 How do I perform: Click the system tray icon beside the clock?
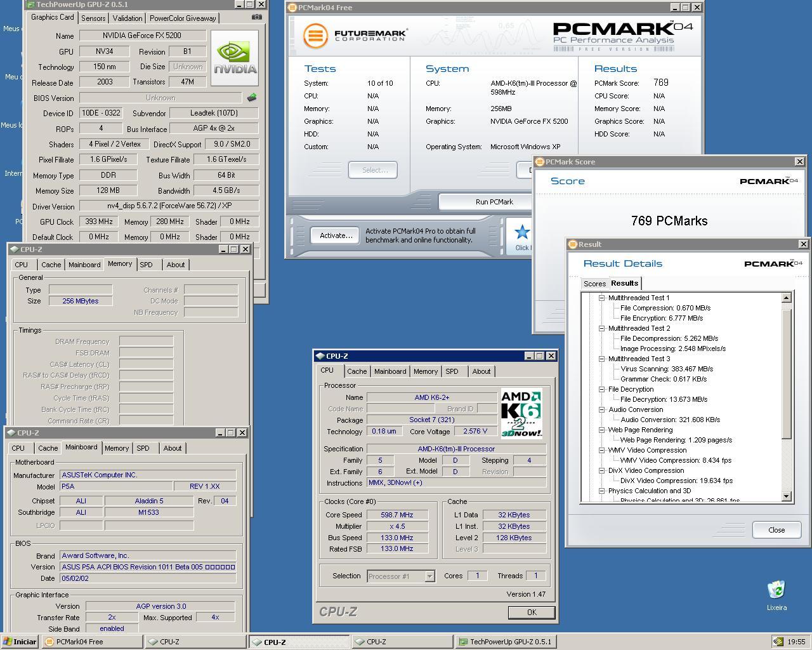(x=778, y=642)
